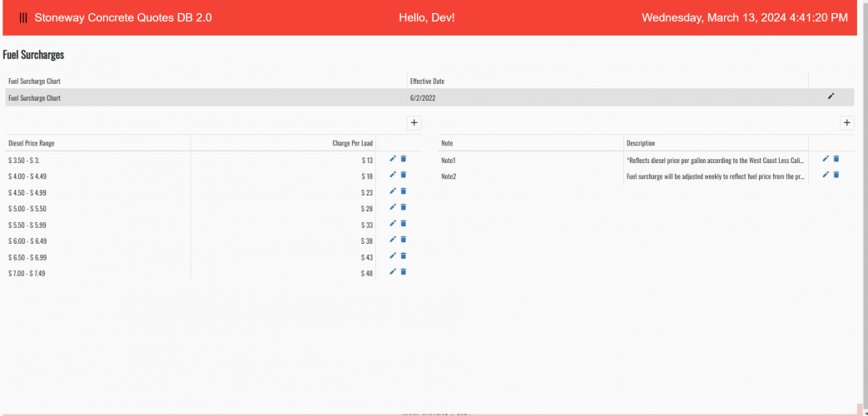This screenshot has height=416, width=868.
Task: Edit the $ 5.00 - $ 5.50 range
Action: click(x=393, y=207)
